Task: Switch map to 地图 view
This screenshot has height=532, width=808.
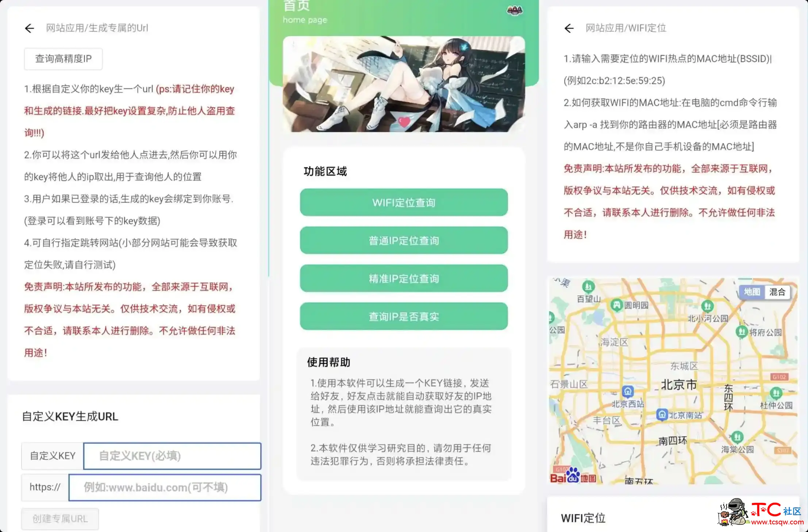Action: 752,292
